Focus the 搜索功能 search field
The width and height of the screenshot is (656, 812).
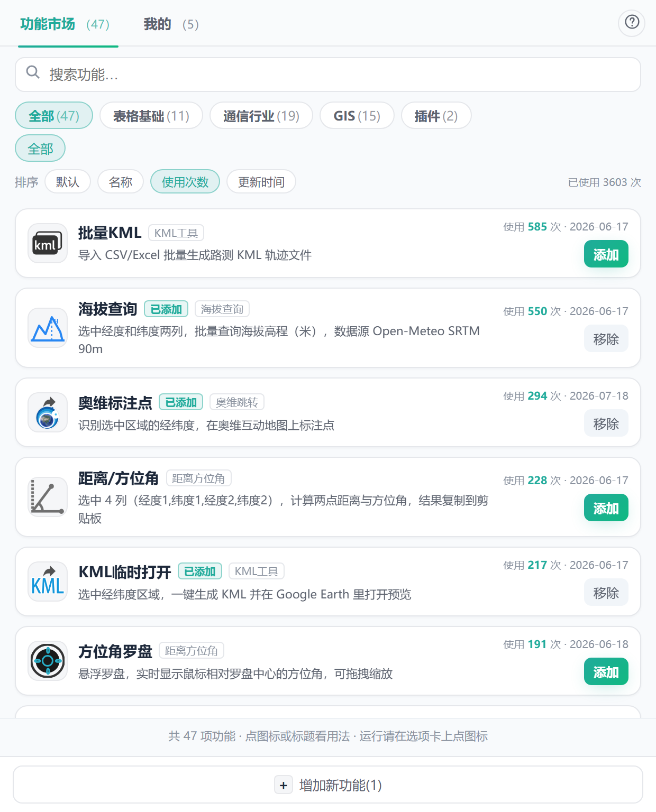(328, 75)
